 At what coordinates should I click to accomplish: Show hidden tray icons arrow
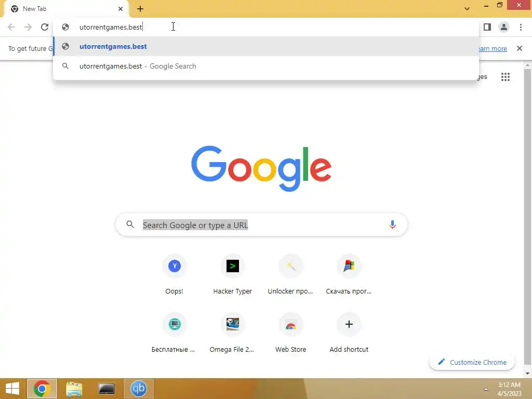tap(486, 389)
